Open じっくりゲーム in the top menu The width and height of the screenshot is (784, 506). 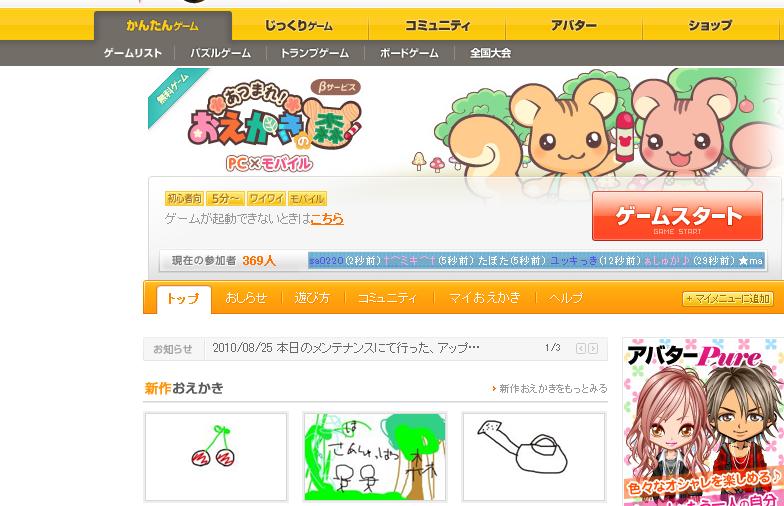(x=299, y=26)
